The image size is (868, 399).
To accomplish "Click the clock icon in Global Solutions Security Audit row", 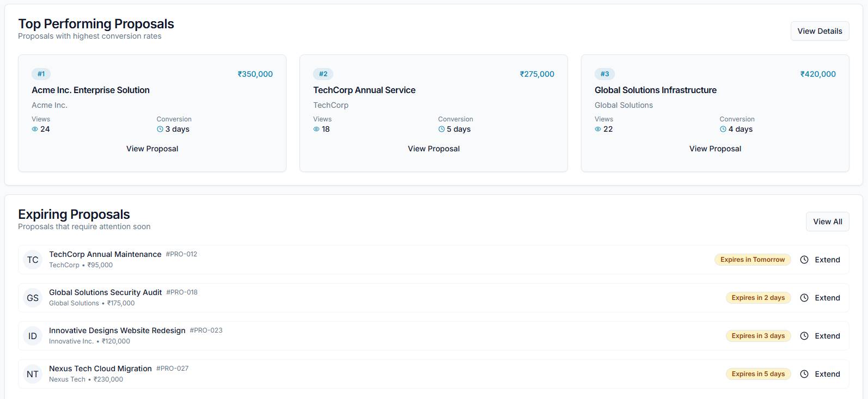I will [x=804, y=298].
